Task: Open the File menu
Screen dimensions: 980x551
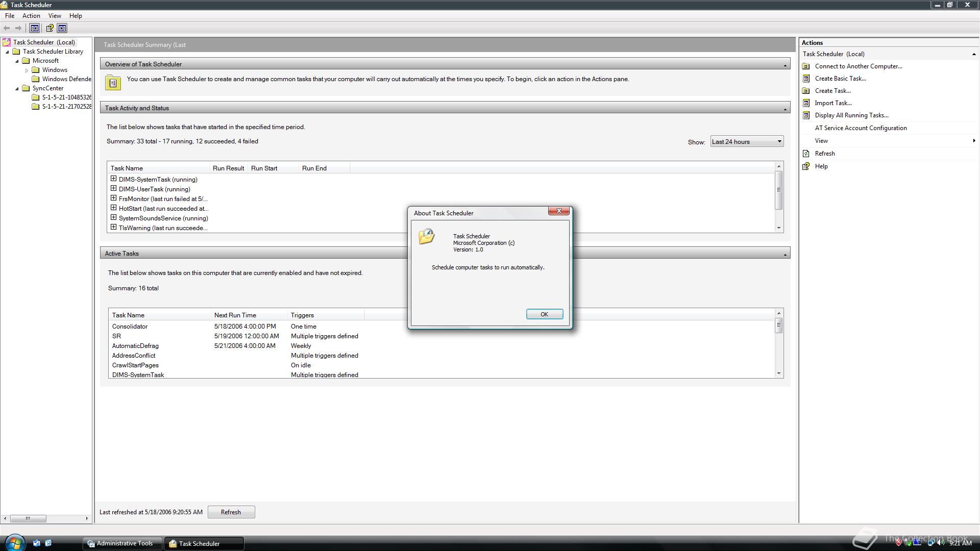Action: (x=10, y=16)
